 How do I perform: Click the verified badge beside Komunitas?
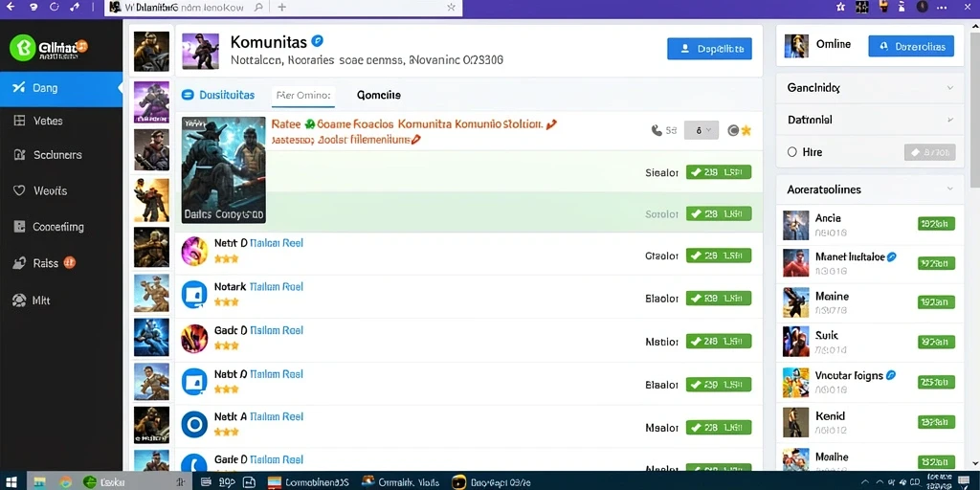[x=318, y=41]
